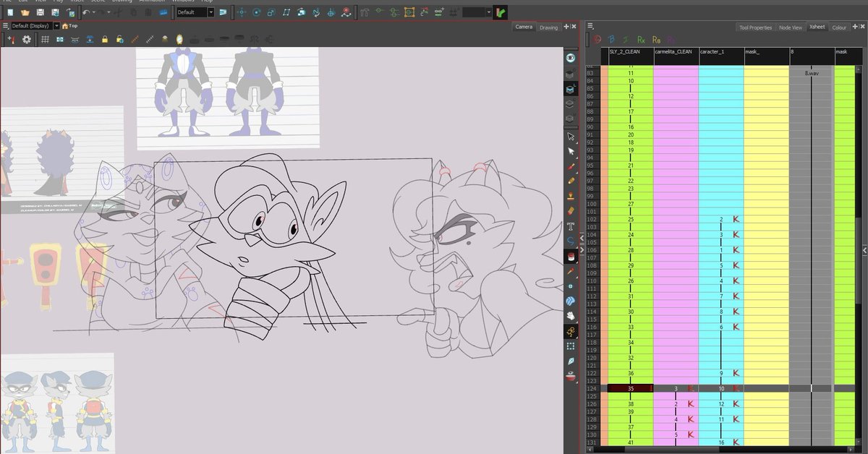
Task: Click the Save floppy disk icon
Action: 41,12
